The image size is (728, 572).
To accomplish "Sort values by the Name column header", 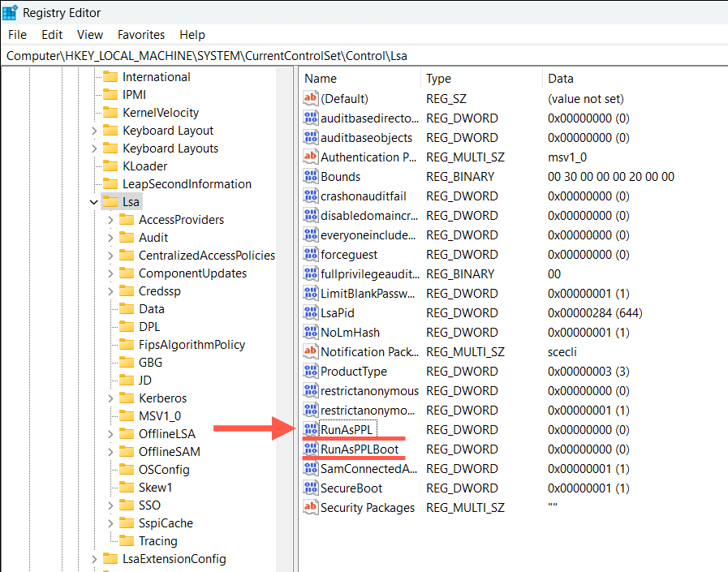I will pyautogui.click(x=357, y=79).
